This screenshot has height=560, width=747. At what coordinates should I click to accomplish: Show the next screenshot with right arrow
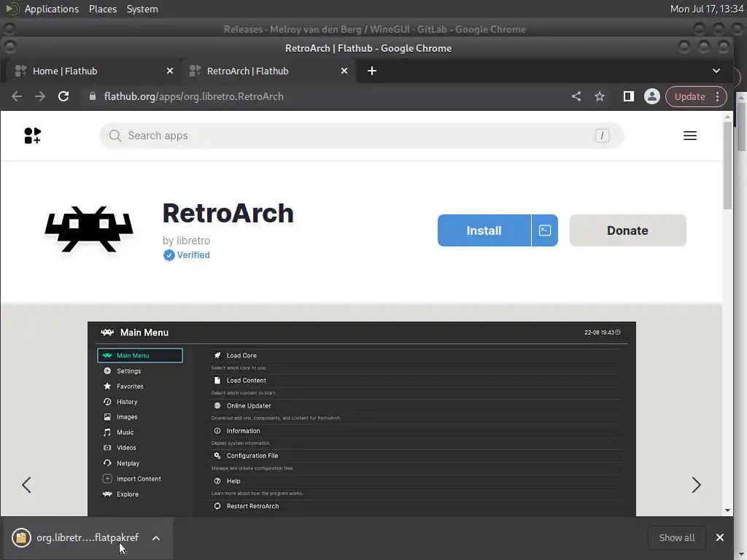[696, 485]
